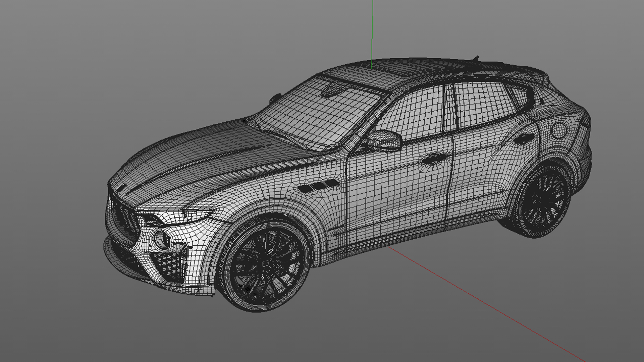Click the lower bumper honeycomb air intake
The width and height of the screenshot is (644, 362).
tap(169, 263)
